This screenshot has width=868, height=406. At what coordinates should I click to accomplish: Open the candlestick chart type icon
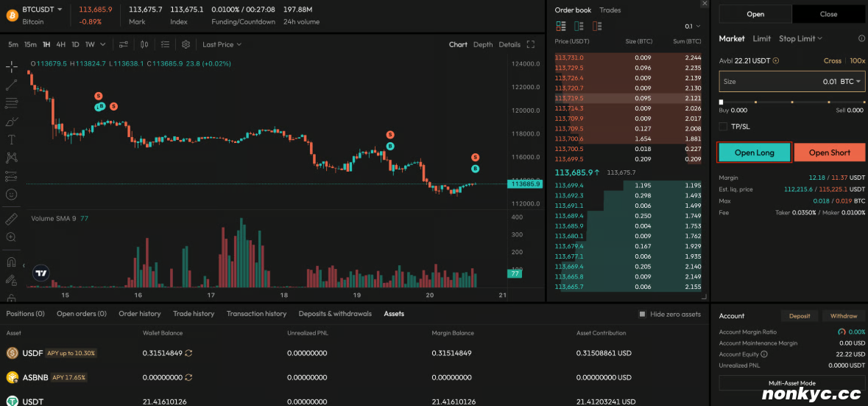pos(144,44)
